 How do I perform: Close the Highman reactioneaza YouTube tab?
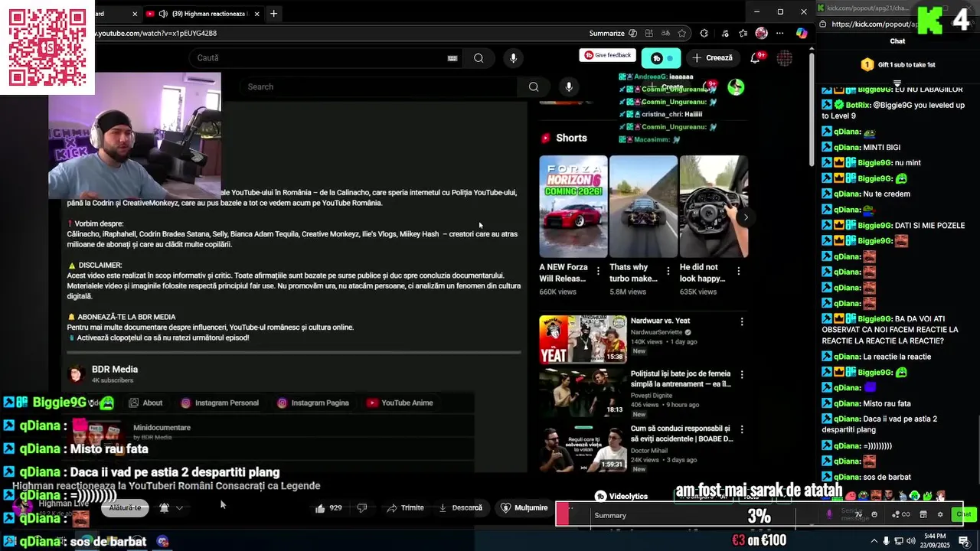tap(256, 14)
